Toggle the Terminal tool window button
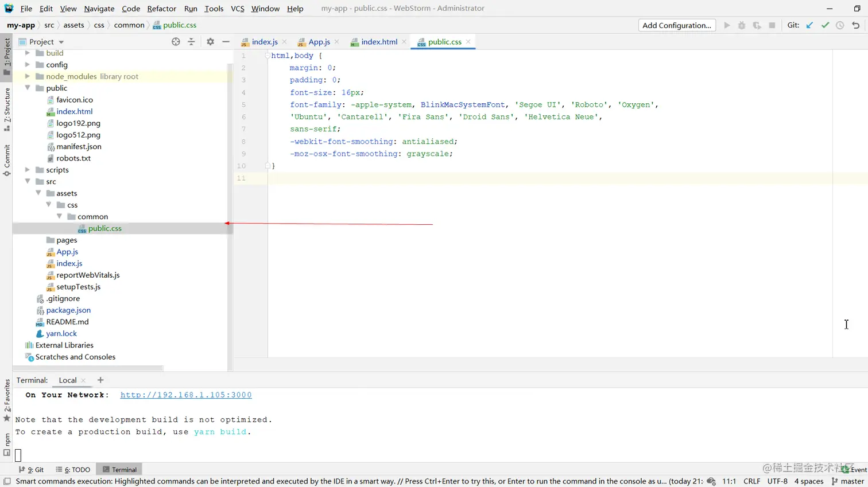Image resolution: width=868 pixels, height=487 pixels. [x=119, y=469]
